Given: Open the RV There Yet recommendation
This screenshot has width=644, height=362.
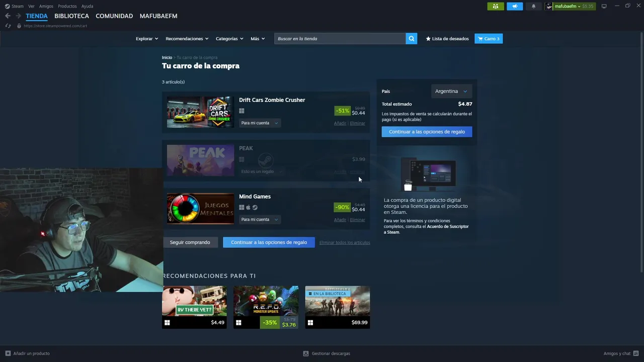Looking at the screenshot, I should (x=194, y=307).
